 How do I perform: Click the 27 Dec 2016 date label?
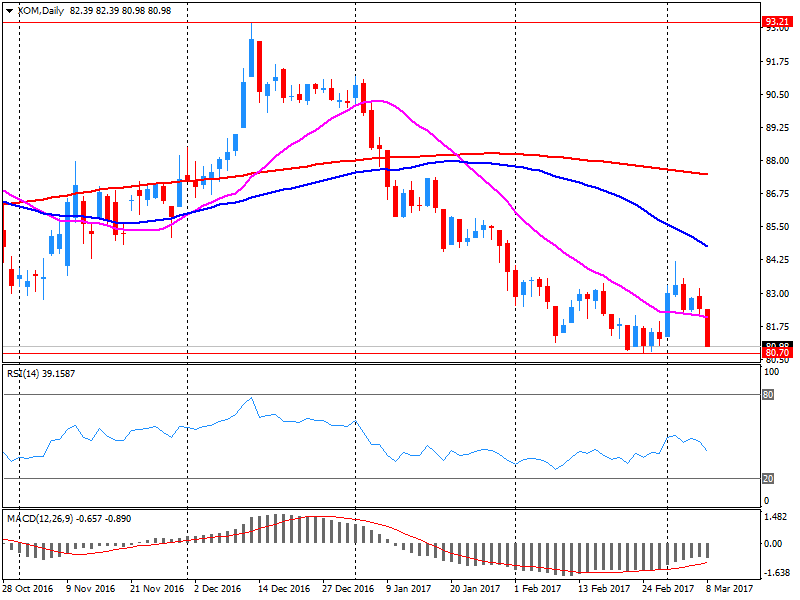348,588
